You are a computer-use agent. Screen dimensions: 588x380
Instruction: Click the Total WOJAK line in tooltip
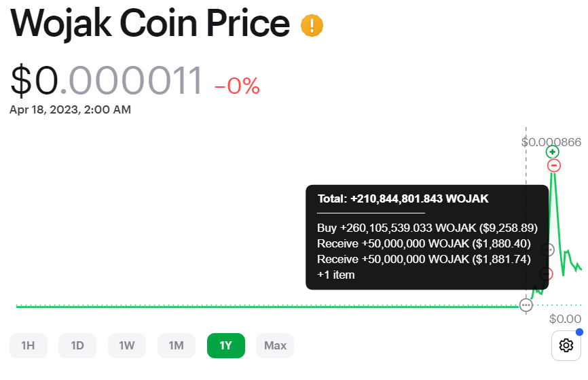403,198
